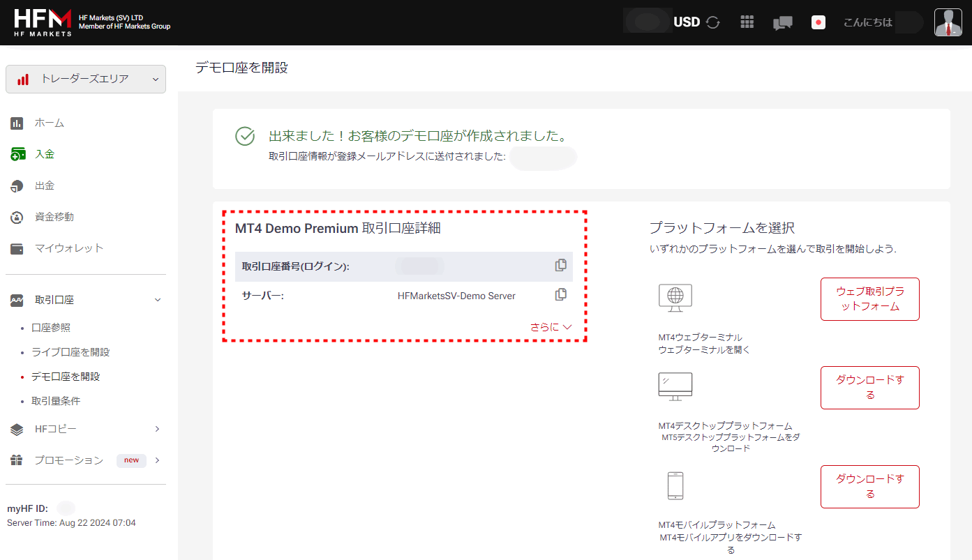Click the 取引口座 menu icon

[17, 301]
